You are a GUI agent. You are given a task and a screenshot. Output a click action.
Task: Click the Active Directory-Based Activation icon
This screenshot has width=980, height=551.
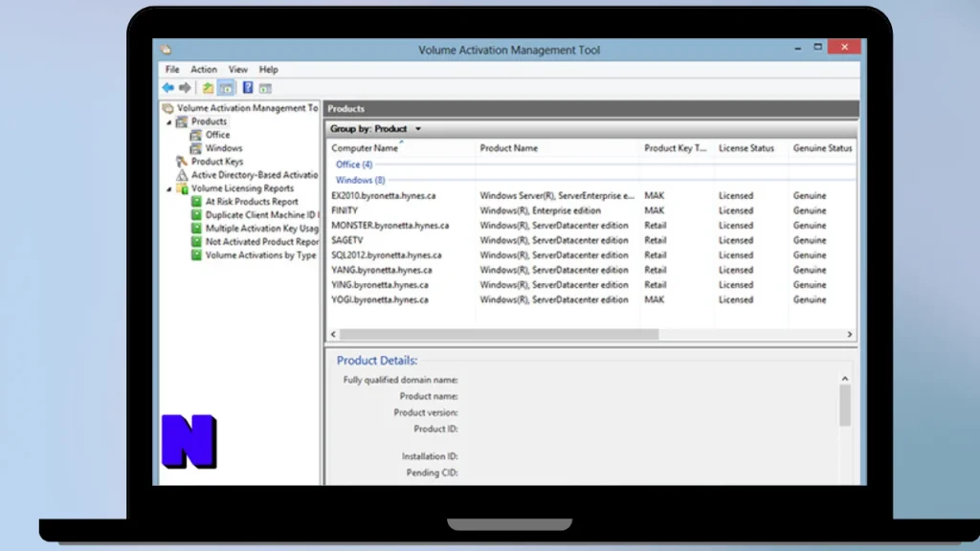[x=182, y=175]
